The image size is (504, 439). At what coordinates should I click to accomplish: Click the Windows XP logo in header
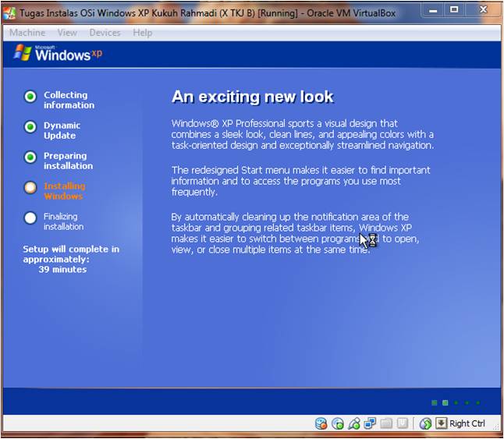59,53
